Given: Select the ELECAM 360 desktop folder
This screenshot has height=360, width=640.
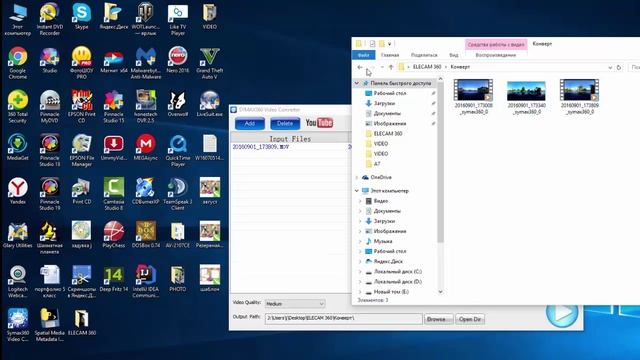Looking at the screenshot, I should (82, 322).
